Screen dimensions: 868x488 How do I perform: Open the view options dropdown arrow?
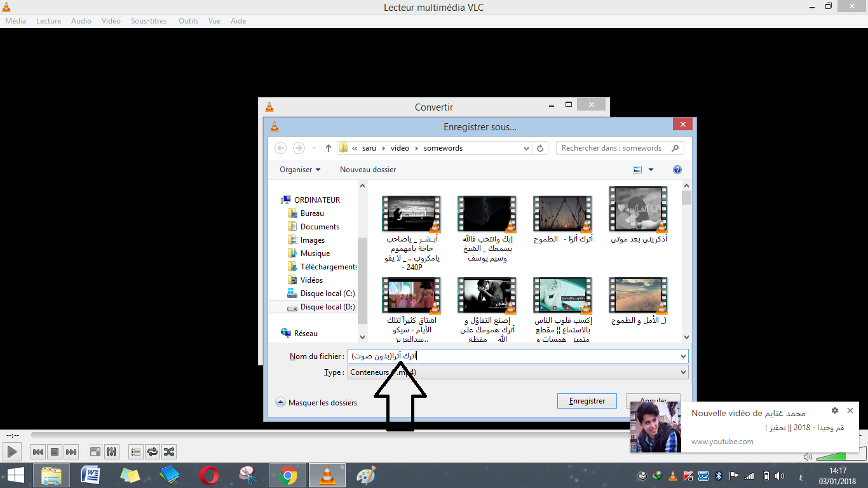point(651,170)
